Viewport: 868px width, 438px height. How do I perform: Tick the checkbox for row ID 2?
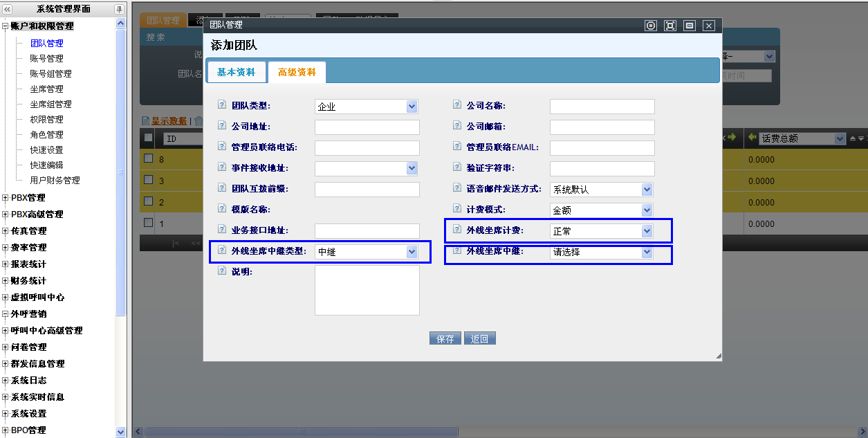[x=148, y=201]
